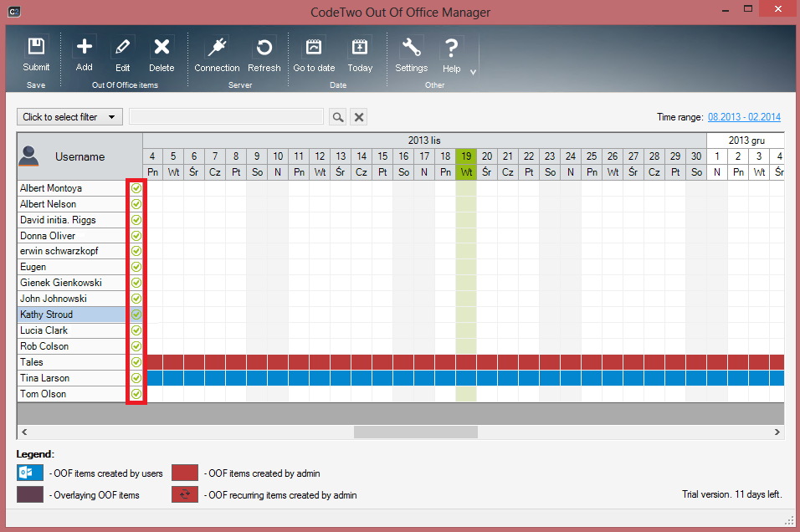Click Tales' red admin OOF bar
This screenshot has width=800, height=532.
click(x=465, y=362)
